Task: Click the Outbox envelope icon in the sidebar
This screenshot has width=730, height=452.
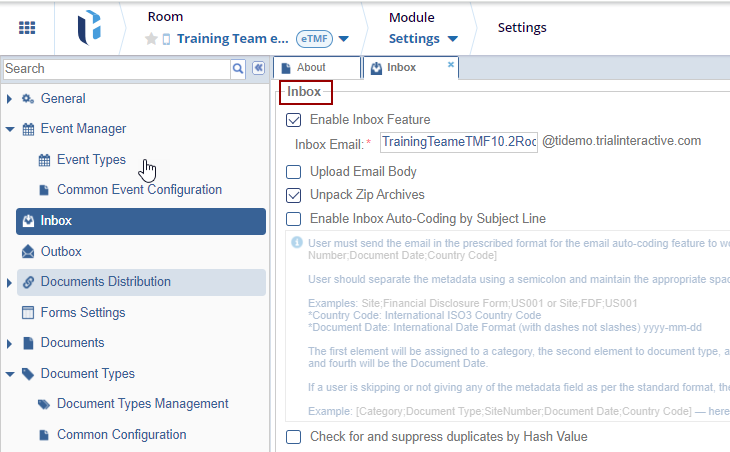Action: (28, 252)
